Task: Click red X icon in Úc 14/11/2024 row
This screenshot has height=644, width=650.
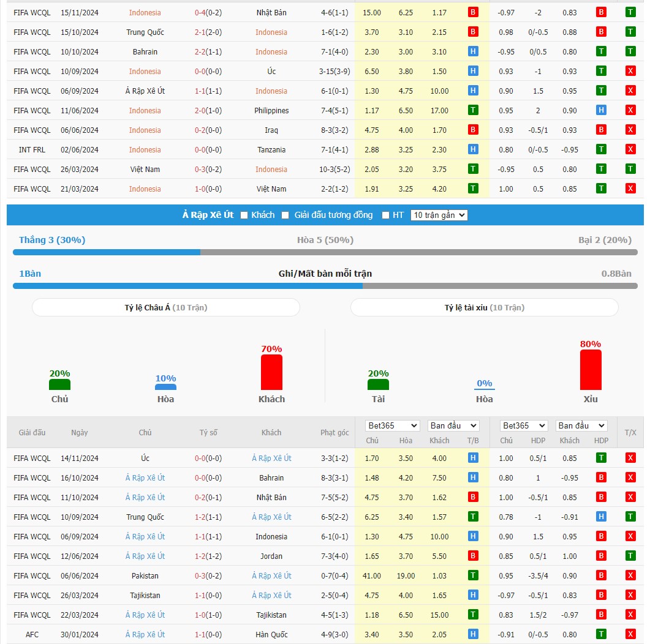Action: tap(630, 458)
